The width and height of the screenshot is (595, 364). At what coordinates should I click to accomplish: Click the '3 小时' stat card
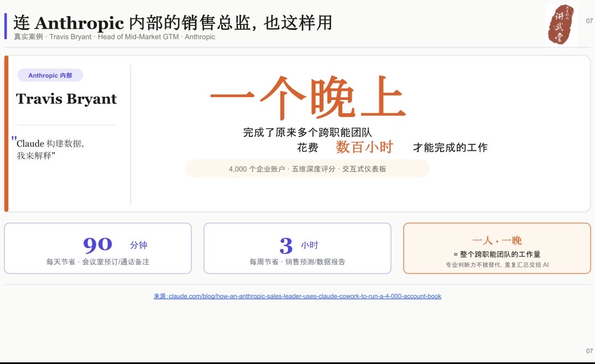[x=297, y=249]
